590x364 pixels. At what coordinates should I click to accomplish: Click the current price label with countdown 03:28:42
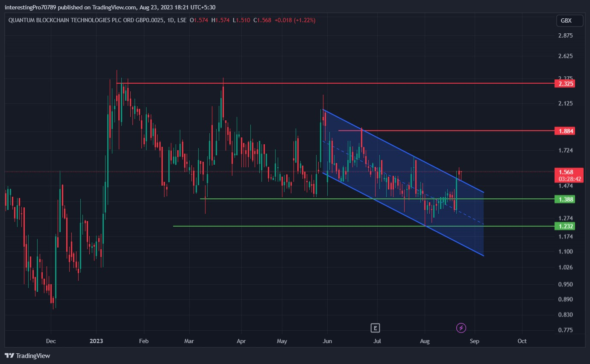(x=568, y=175)
